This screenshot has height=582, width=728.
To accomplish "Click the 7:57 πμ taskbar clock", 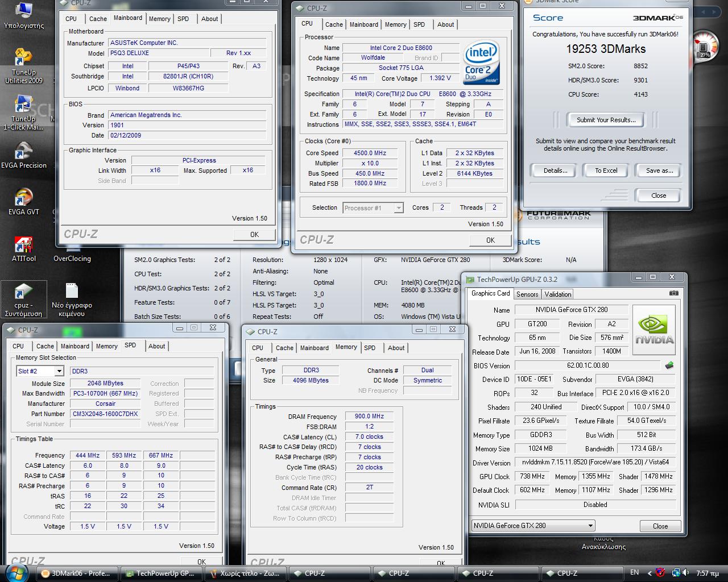I will click(708, 573).
